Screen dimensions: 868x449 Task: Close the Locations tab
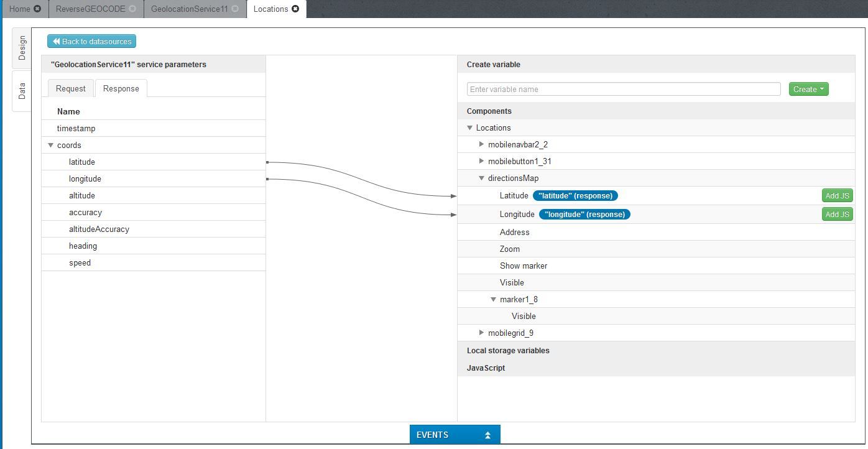click(295, 9)
